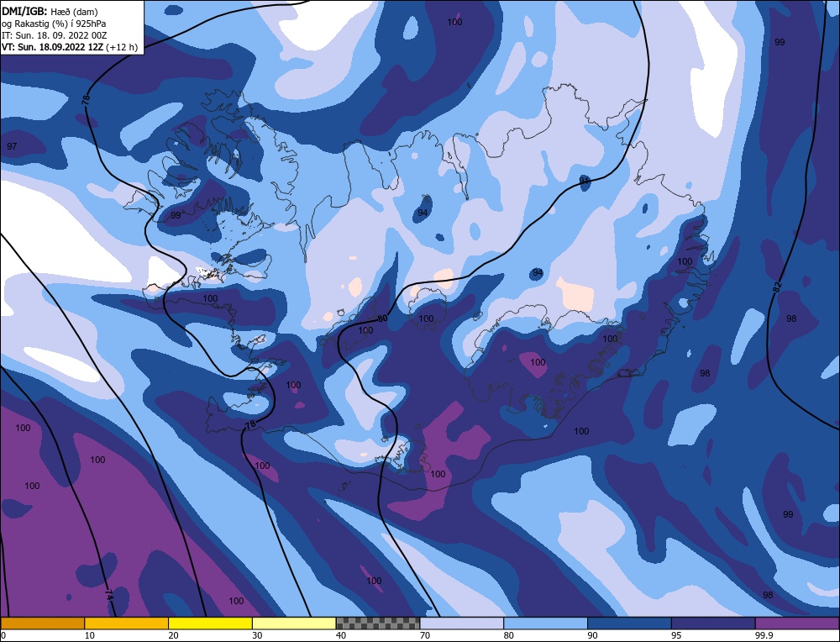Select the pale yellow 30–40 legend swatch
The width and height of the screenshot is (840, 642).
pos(294,623)
